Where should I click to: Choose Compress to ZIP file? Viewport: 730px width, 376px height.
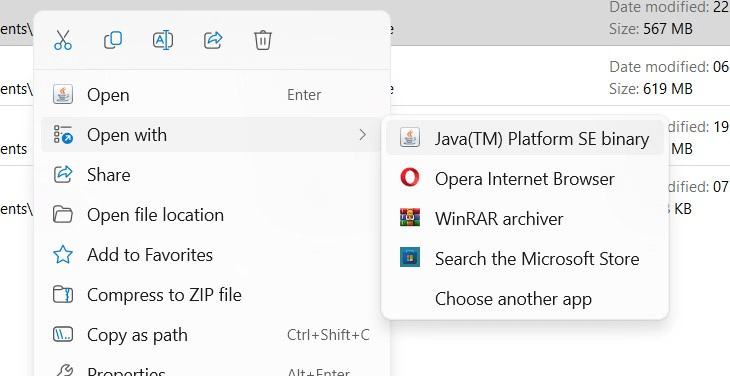point(212,295)
